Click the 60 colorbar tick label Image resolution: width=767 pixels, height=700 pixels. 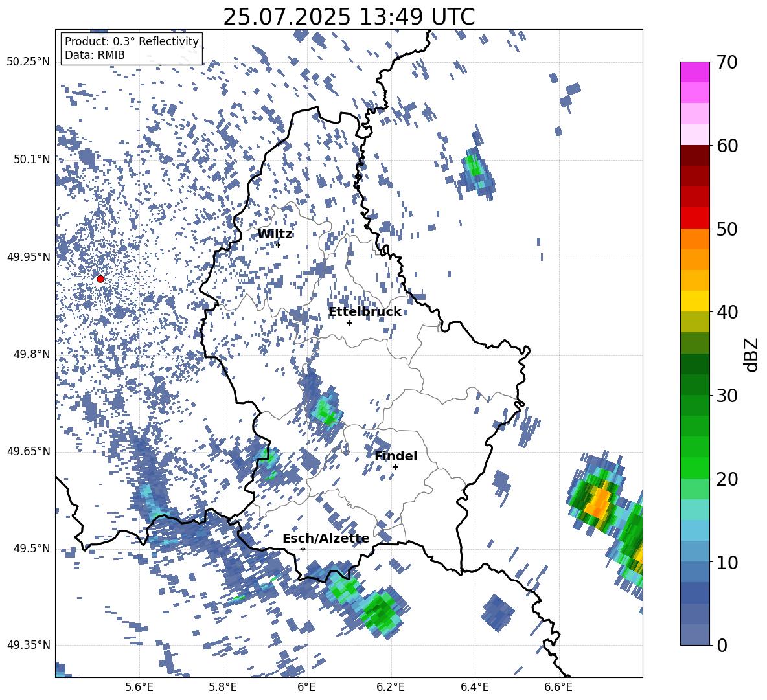click(727, 146)
